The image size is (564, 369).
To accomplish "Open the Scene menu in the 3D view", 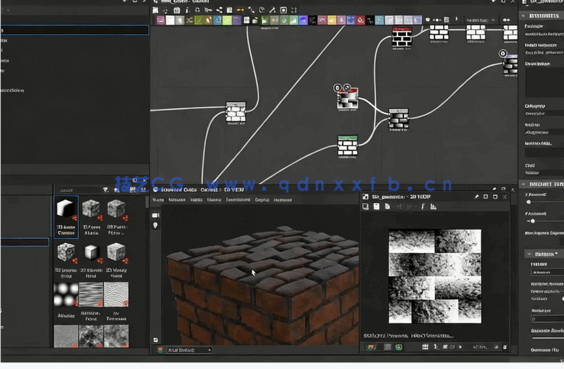I will (x=158, y=200).
